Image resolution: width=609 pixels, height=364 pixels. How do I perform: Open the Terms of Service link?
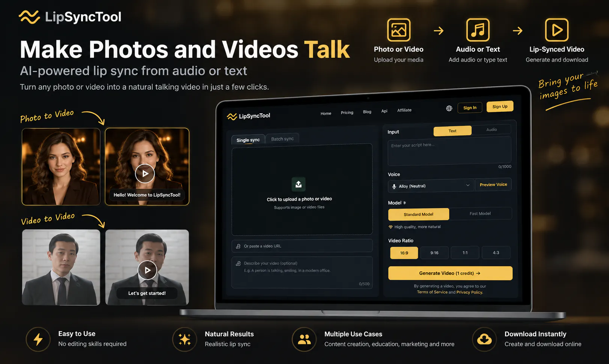coord(432,292)
